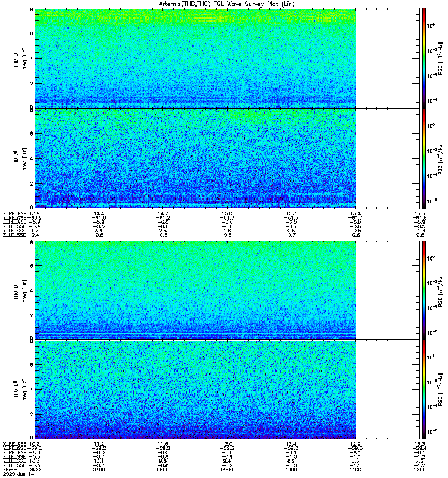Click the THB position value '15.0'
This screenshot has width=448, height=478.
click(227, 213)
